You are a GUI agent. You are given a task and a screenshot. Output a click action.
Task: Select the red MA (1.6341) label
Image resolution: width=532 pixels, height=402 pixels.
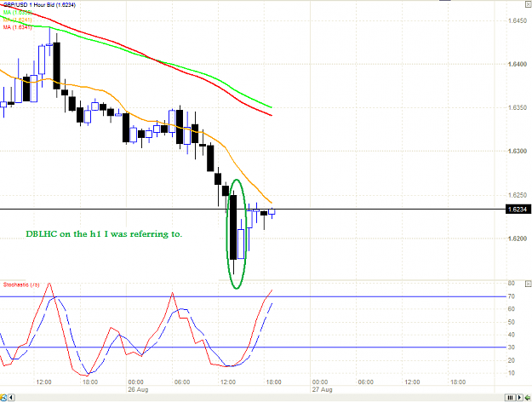(x=18, y=27)
